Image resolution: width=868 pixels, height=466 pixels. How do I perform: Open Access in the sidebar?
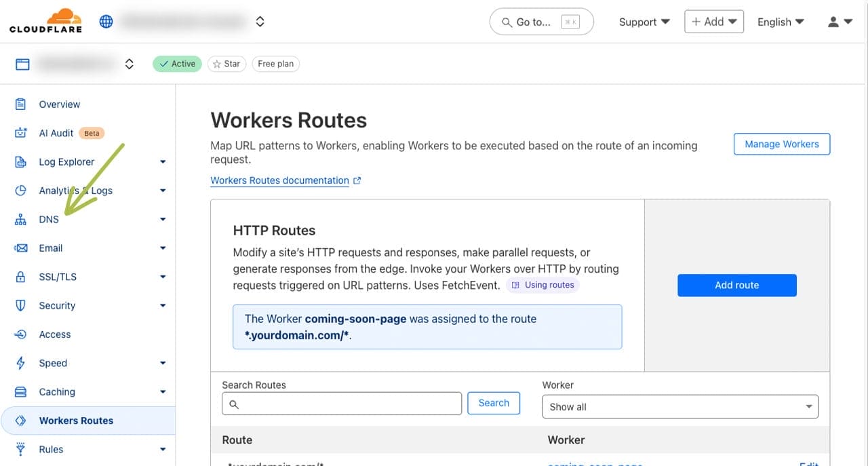(x=55, y=334)
